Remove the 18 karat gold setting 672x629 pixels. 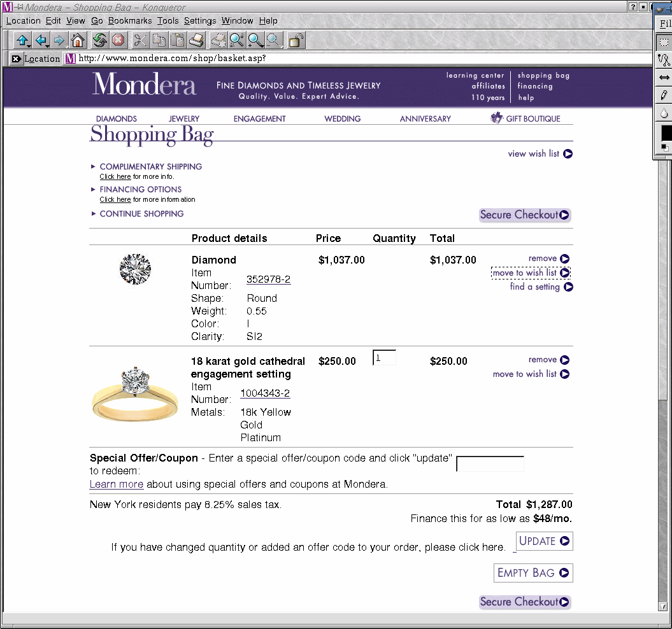[x=549, y=360]
